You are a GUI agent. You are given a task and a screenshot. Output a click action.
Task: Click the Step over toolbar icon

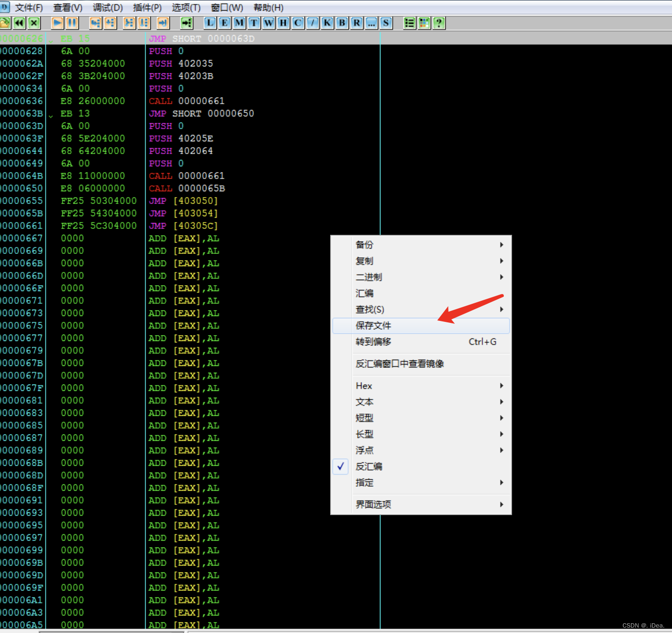click(x=110, y=23)
